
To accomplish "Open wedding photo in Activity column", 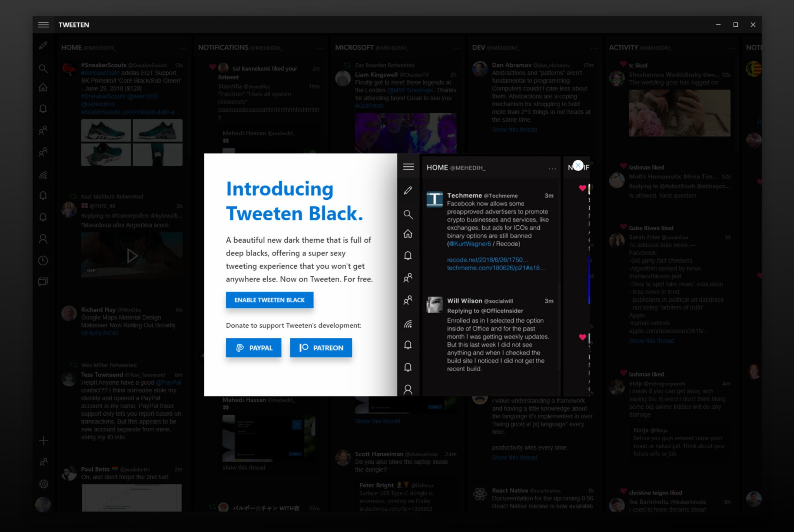I will (680, 113).
